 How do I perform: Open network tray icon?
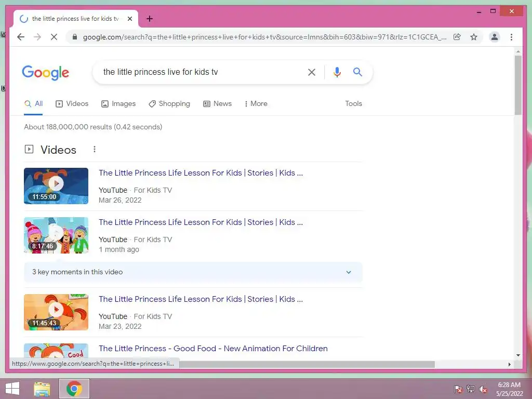(x=471, y=389)
